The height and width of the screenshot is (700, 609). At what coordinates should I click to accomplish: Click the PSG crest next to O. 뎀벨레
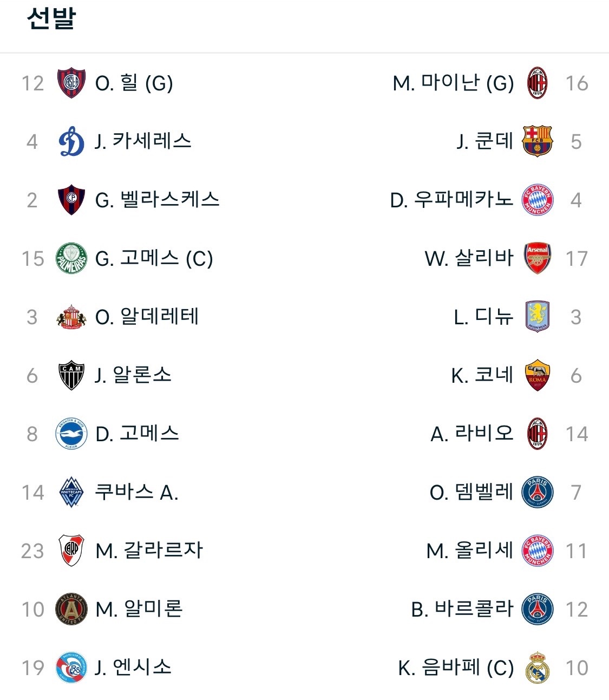(x=537, y=492)
